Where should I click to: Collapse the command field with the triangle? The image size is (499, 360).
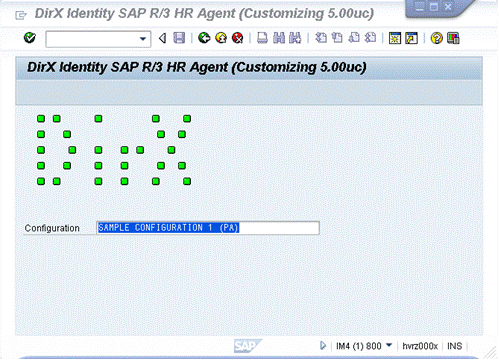click(163, 38)
